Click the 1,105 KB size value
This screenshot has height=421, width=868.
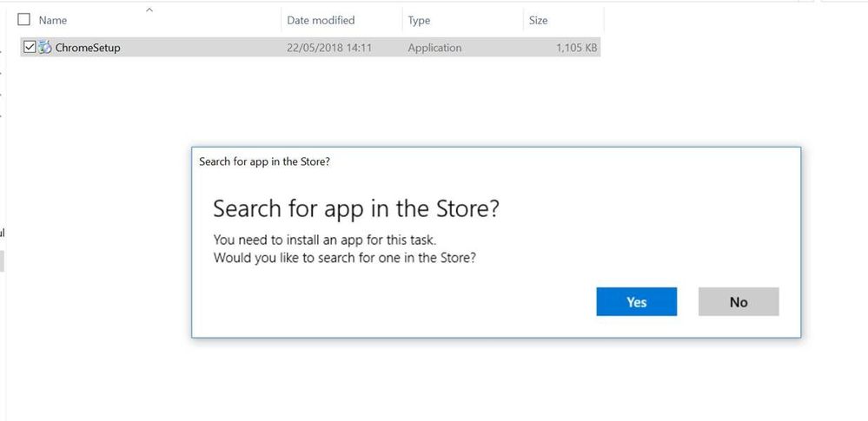577,48
